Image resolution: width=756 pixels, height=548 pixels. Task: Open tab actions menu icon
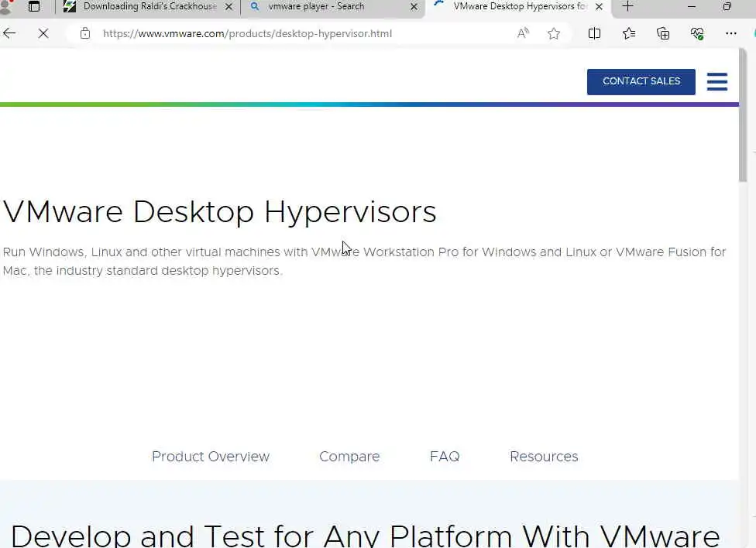click(x=34, y=6)
